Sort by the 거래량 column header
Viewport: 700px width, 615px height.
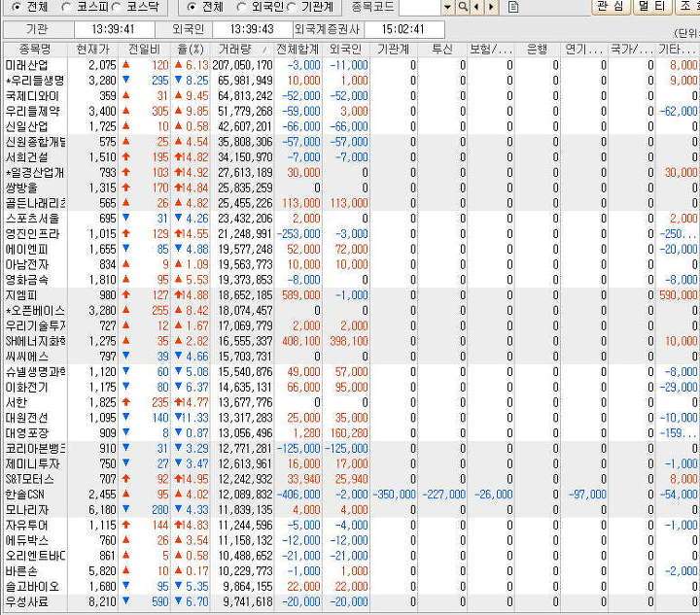point(241,49)
